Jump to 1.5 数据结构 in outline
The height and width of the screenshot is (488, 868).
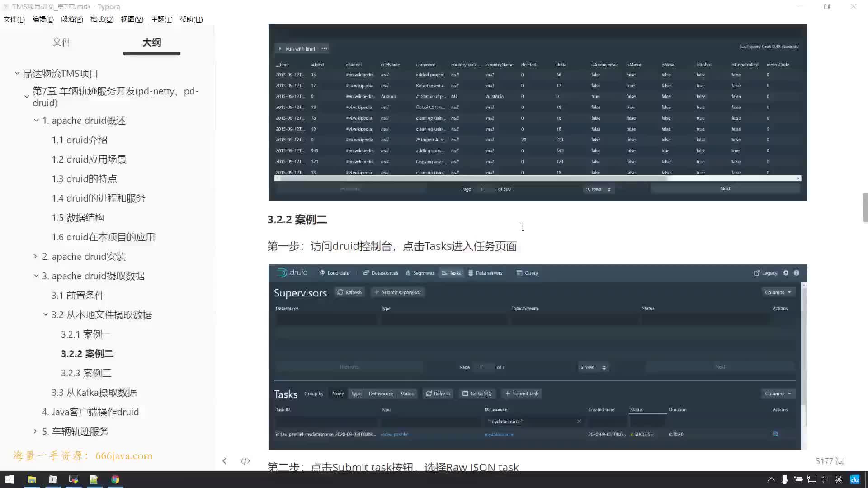[x=78, y=218]
